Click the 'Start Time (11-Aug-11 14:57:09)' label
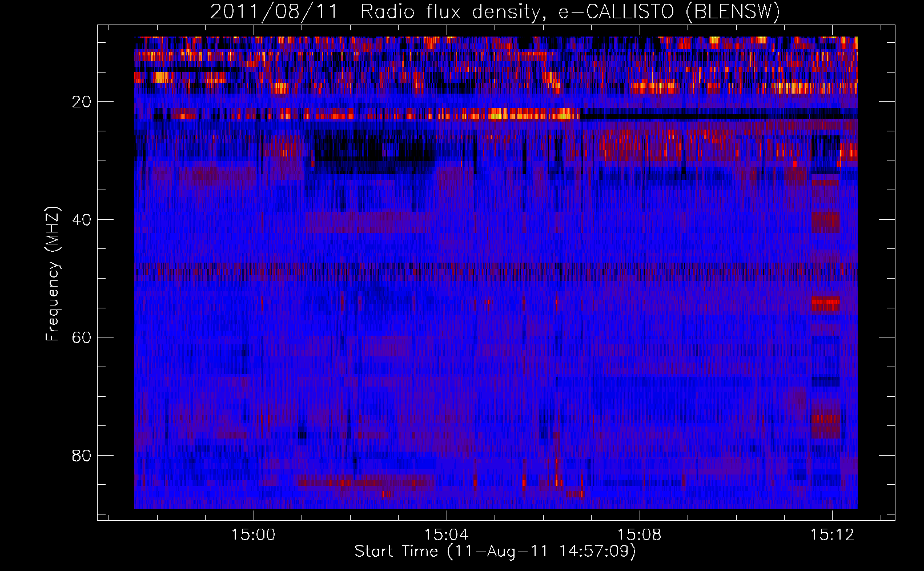This screenshot has height=571, width=924. (x=495, y=552)
